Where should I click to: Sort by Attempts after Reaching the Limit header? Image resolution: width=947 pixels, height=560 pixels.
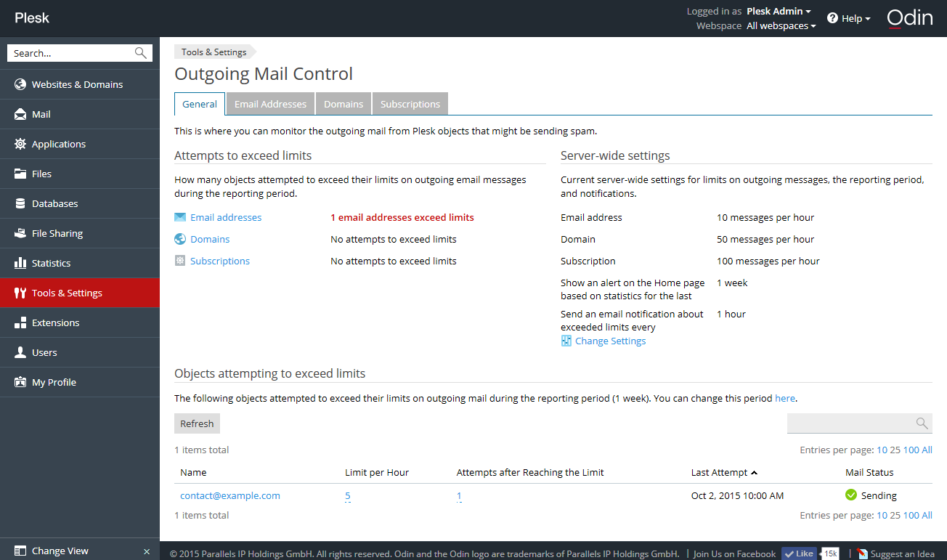[x=530, y=472]
